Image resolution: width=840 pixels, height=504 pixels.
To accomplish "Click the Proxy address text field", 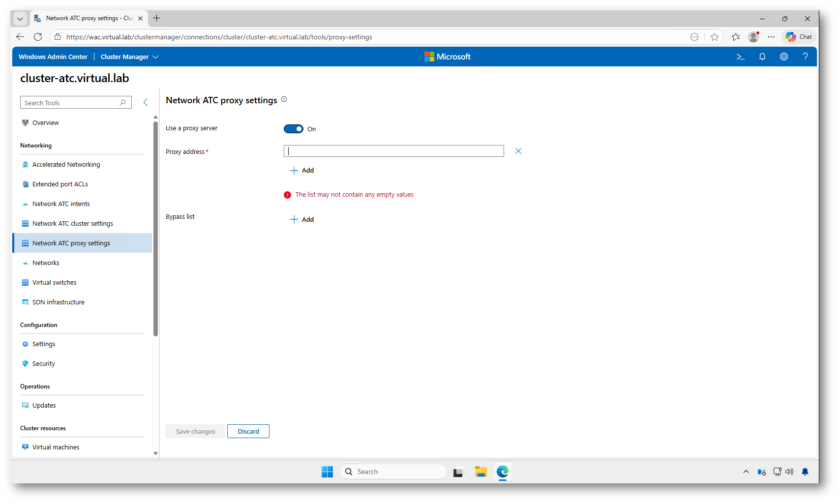I will click(x=393, y=151).
